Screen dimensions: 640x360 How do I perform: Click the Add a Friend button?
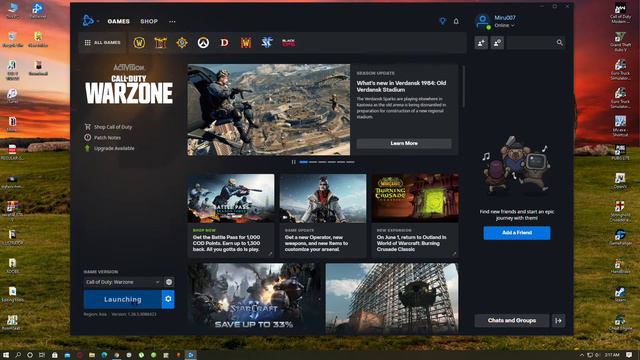coord(517,233)
